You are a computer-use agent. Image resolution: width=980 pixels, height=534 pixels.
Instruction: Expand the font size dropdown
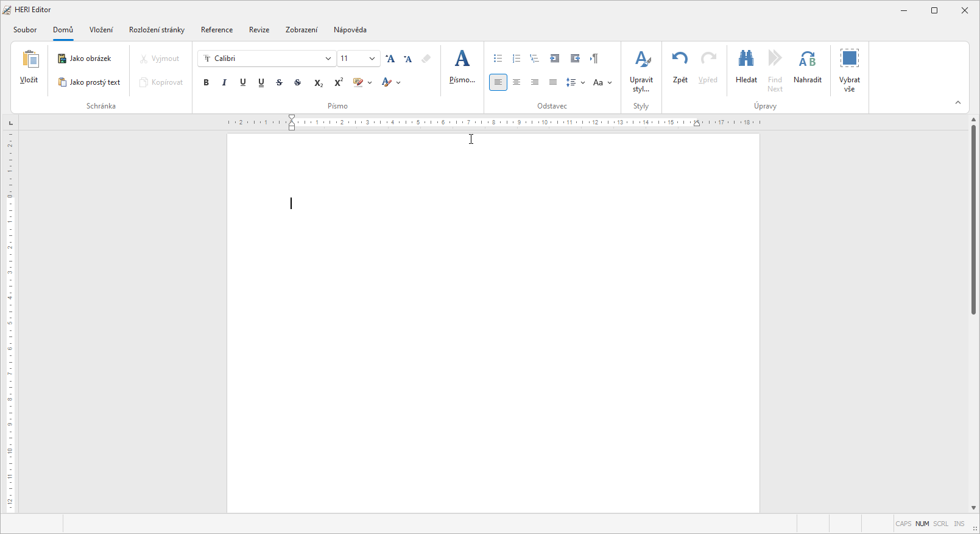point(372,59)
